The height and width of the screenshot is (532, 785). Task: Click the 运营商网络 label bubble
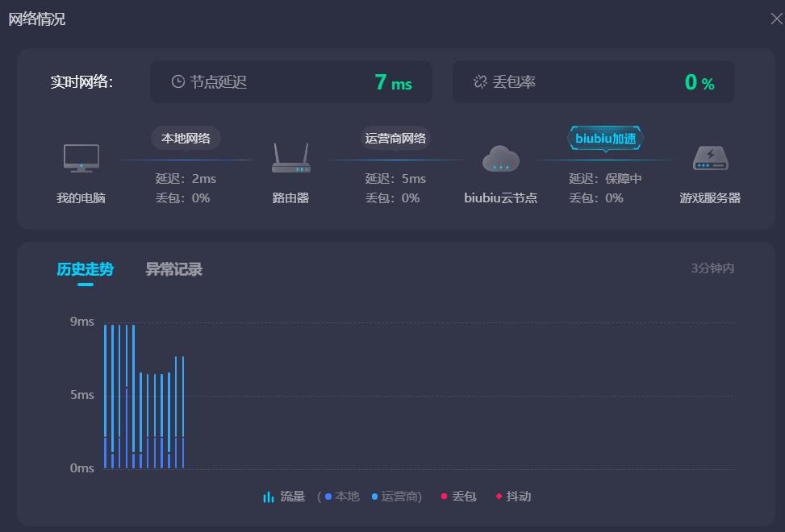coord(395,138)
